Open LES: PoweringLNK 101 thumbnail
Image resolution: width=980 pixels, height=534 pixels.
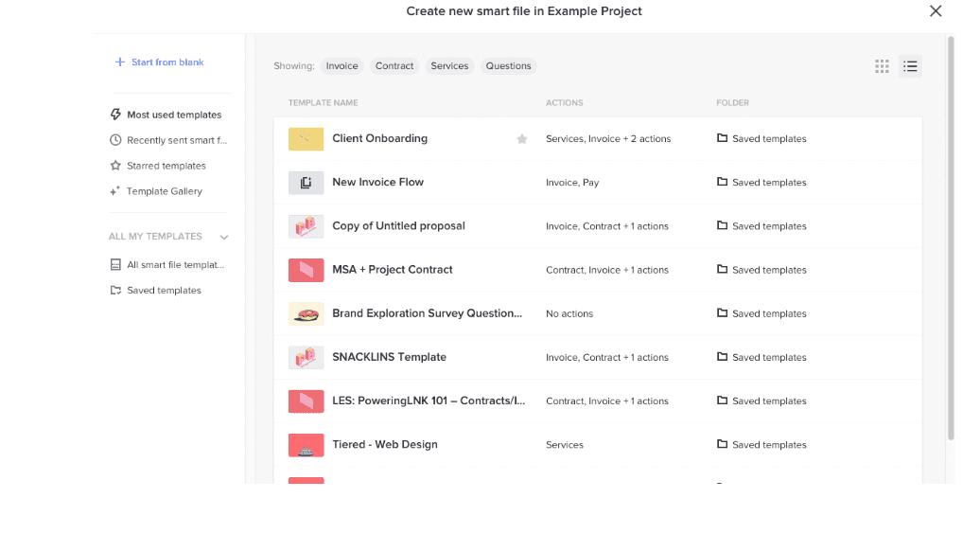pos(306,401)
